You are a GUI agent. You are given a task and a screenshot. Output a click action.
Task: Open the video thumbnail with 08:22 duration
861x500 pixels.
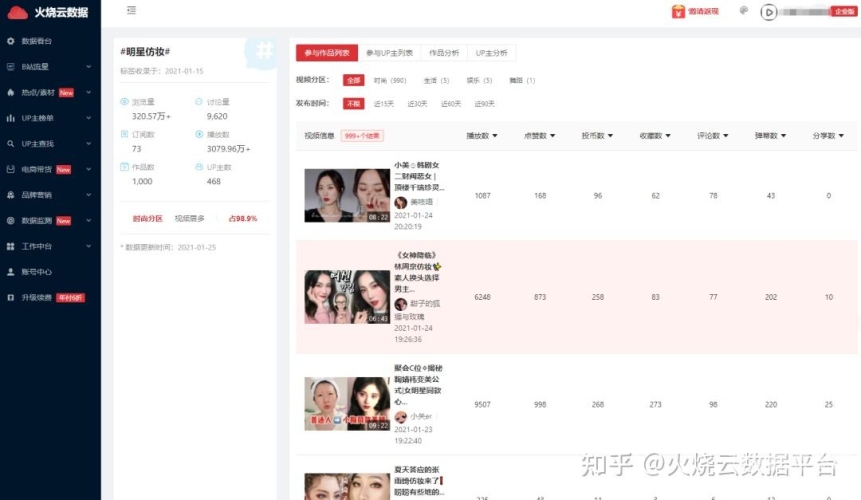pyautogui.click(x=347, y=195)
